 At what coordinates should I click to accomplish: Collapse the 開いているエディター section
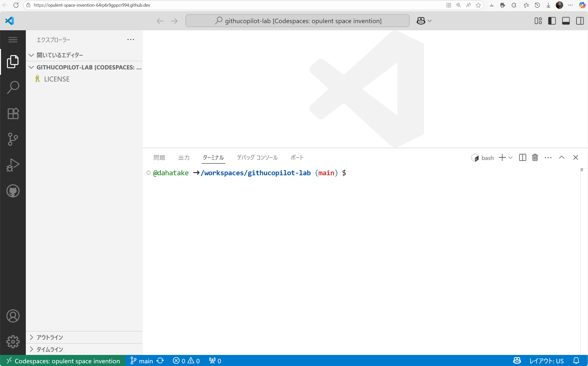tap(31, 55)
